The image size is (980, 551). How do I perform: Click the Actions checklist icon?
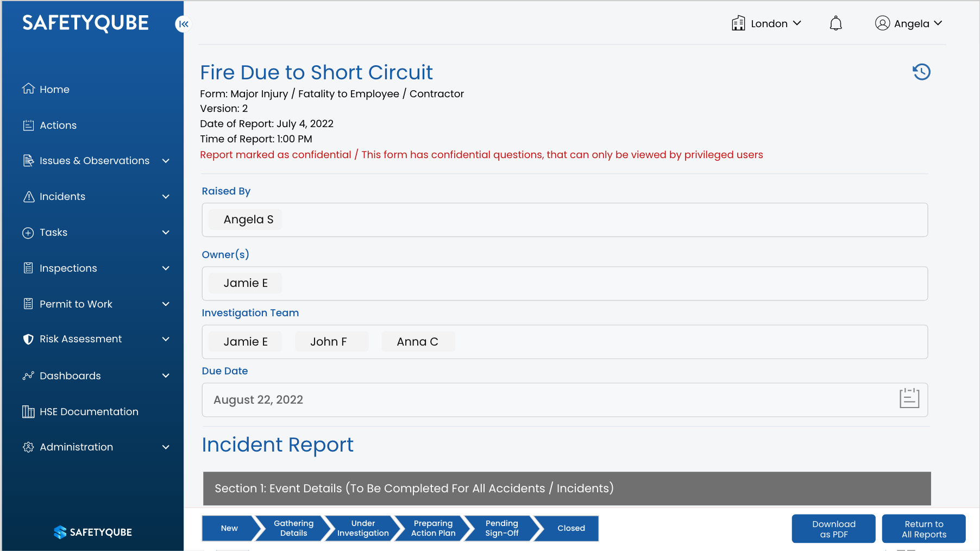tap(29, 126)
